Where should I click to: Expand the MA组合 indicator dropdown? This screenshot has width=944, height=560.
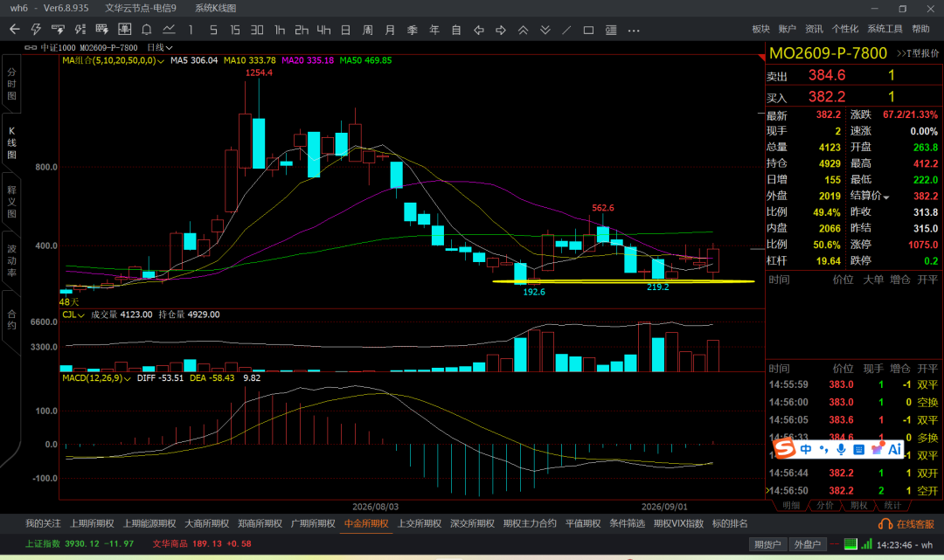click(x=113, y=60)
